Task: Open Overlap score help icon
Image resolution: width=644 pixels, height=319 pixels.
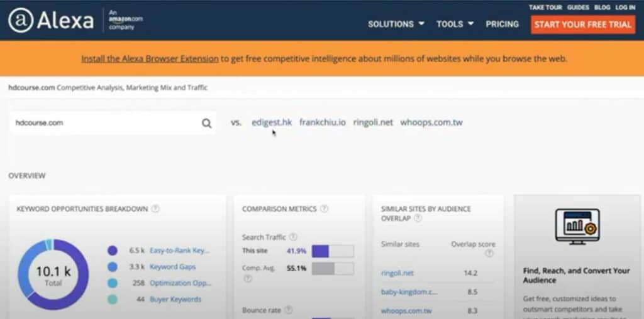Action: 489,254
